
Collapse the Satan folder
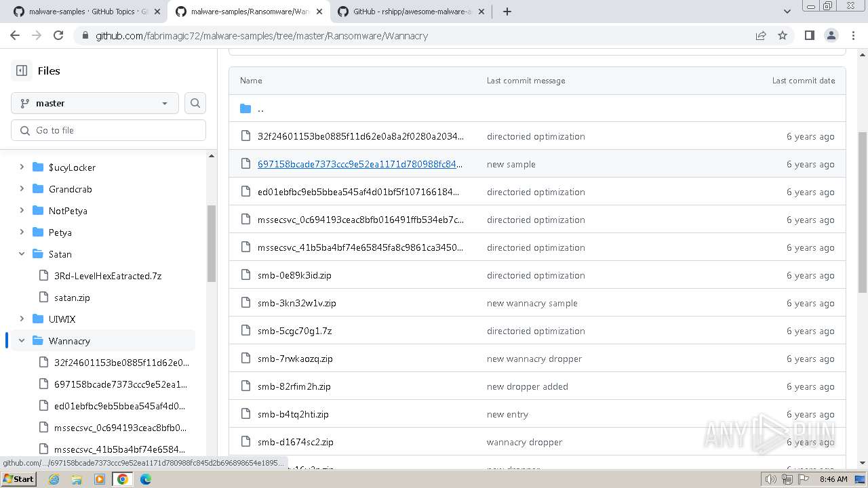click(22, 254)
